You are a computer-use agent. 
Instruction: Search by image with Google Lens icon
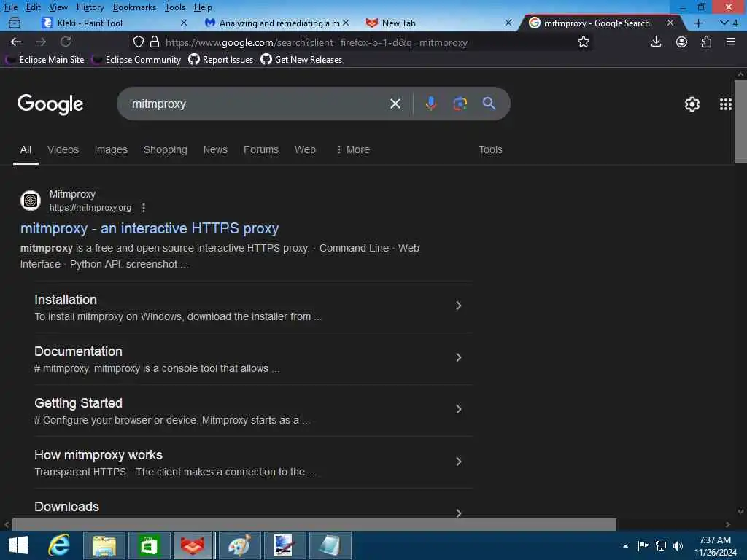pyautogui.click(x=460, y=104)
